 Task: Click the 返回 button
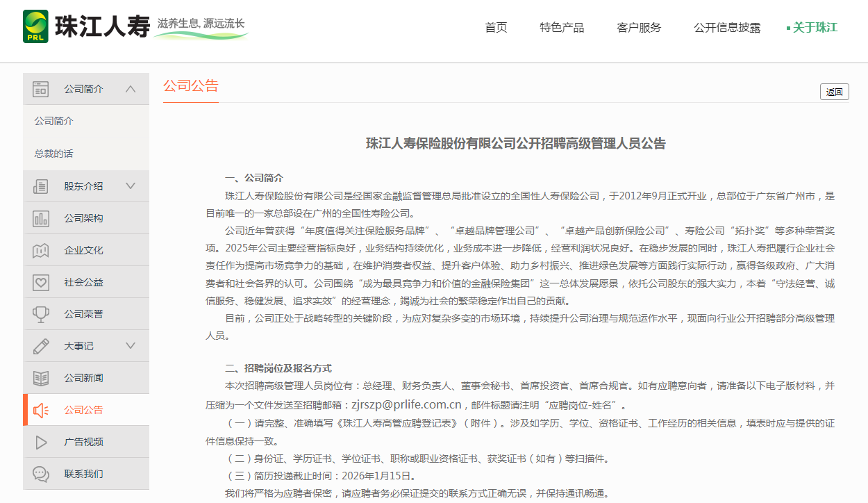835,92
